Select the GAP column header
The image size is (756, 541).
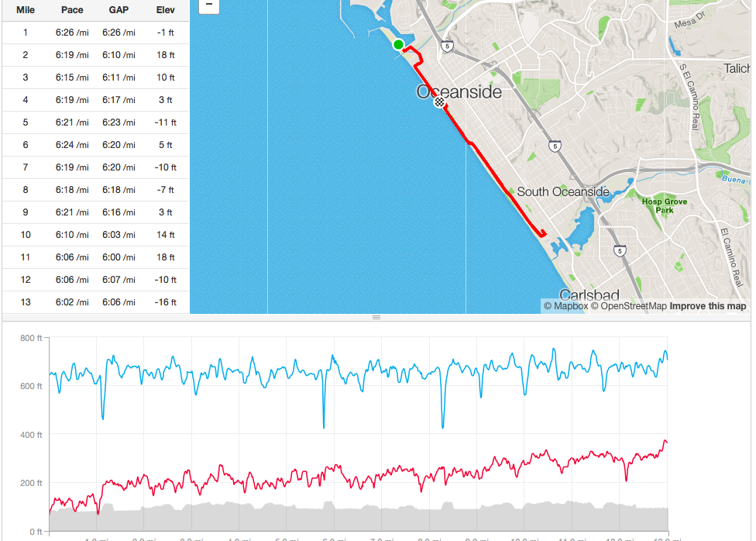pos(119,10)
